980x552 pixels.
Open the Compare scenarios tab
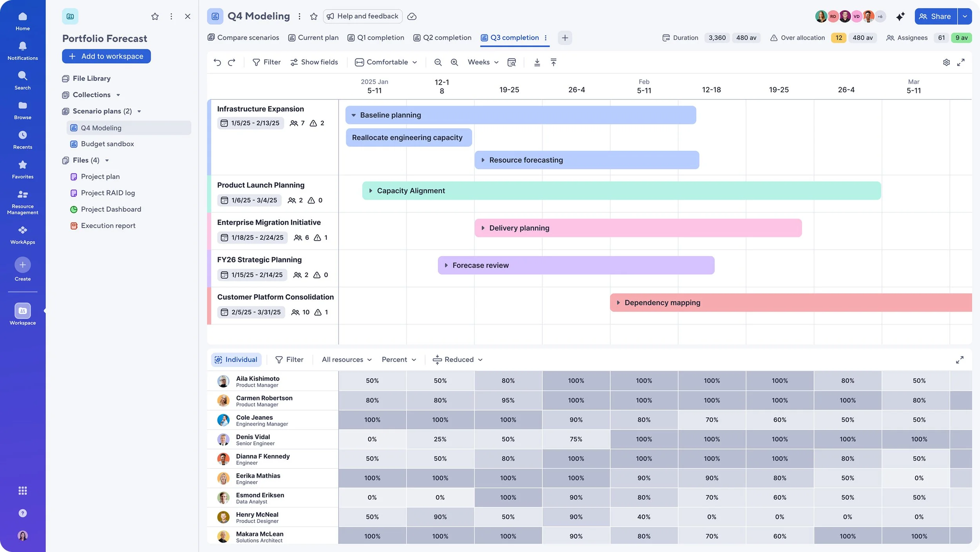[x=243, y=38]
